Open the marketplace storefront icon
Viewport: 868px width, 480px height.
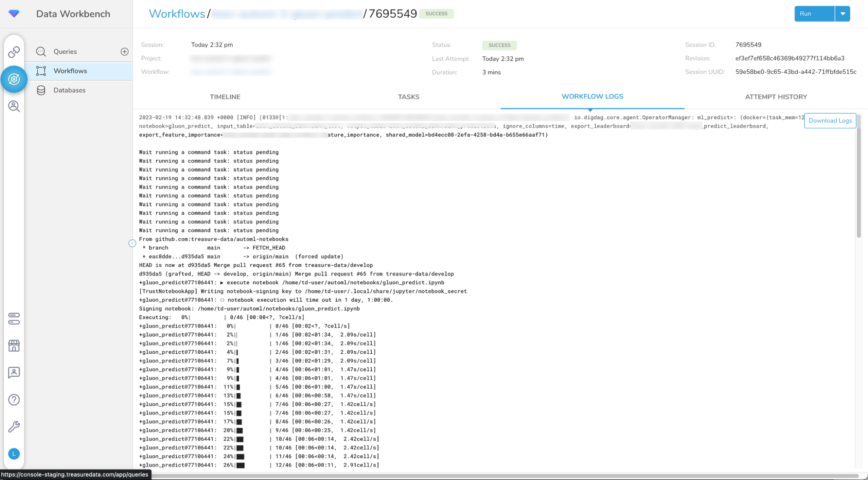click(14, 345)
